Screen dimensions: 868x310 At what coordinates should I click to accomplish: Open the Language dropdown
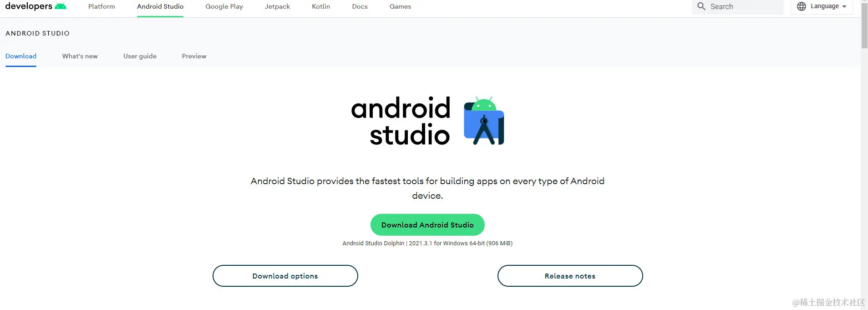pyautogui.click(x=822, y=6)
